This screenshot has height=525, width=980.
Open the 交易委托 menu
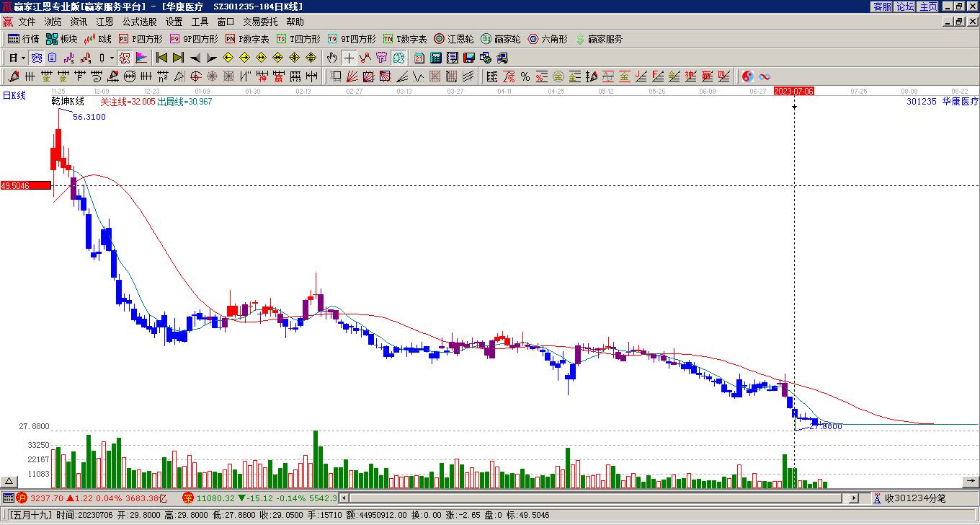tap(260, 22)
